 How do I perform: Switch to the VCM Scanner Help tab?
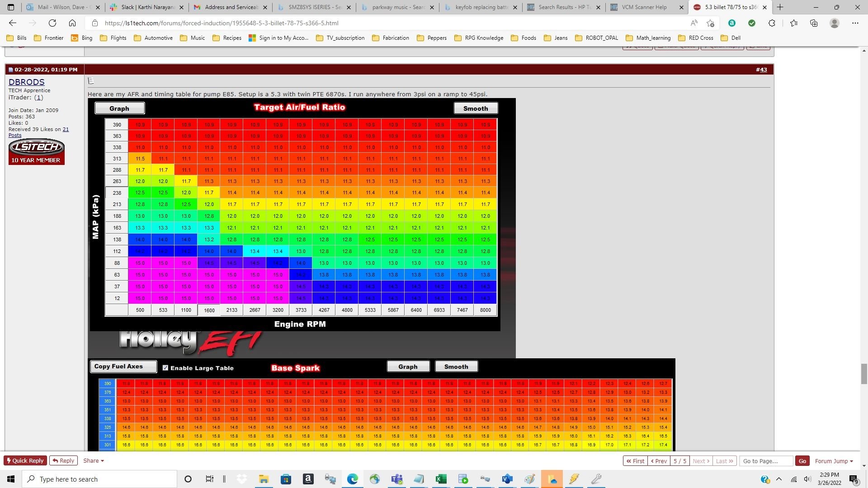(644, 7)
